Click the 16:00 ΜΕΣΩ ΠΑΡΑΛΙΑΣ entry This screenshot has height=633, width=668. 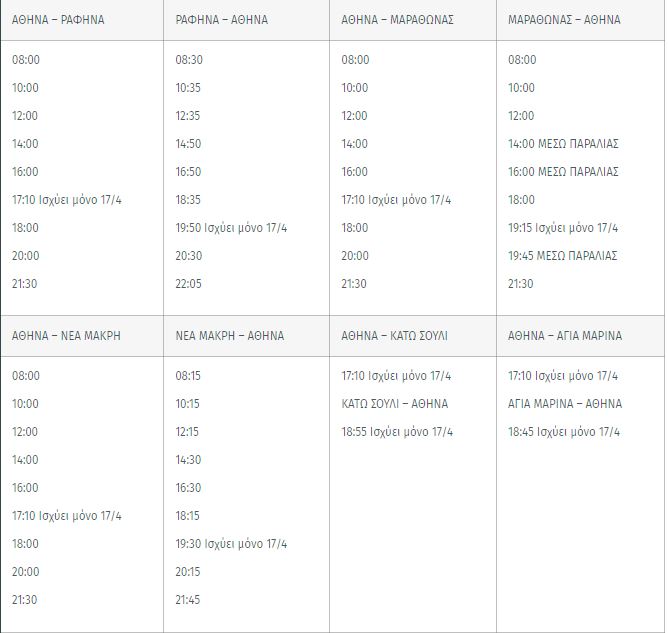(x=563, y=172)
